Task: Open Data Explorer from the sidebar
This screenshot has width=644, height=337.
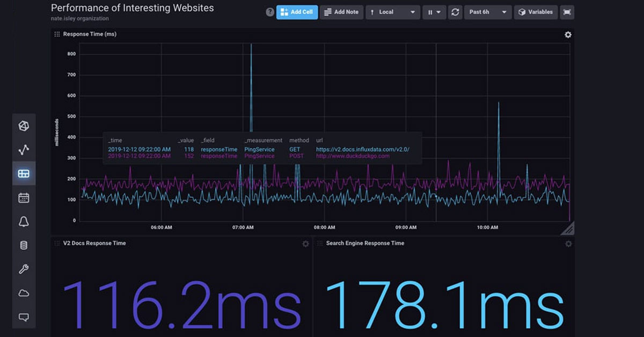Action: [x=24, y=150]
